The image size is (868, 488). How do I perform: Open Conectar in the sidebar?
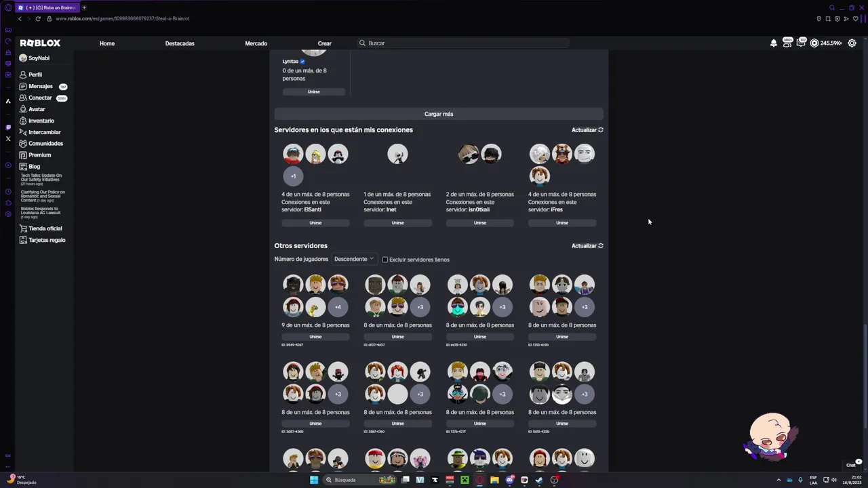tap(40, 98)
